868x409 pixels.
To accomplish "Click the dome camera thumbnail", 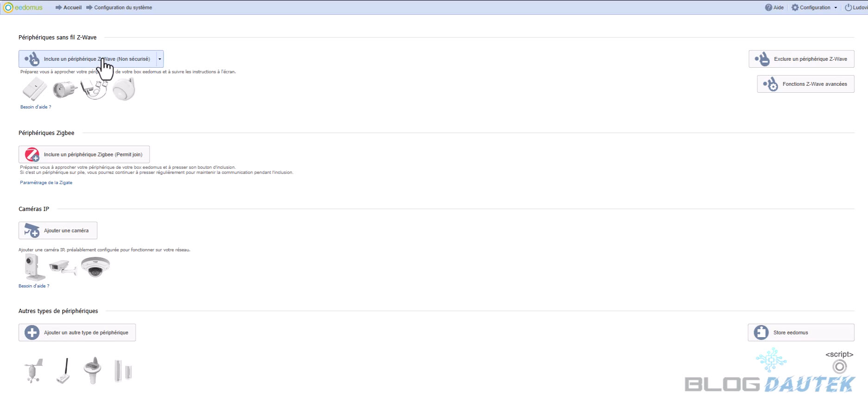I will pos(95,267).
